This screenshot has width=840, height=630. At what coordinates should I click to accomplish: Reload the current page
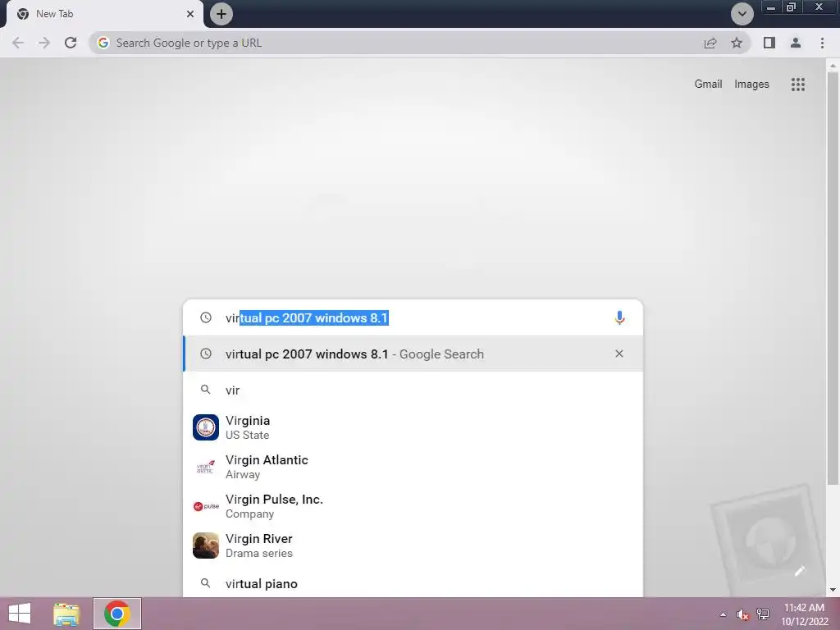coord(71,43)
